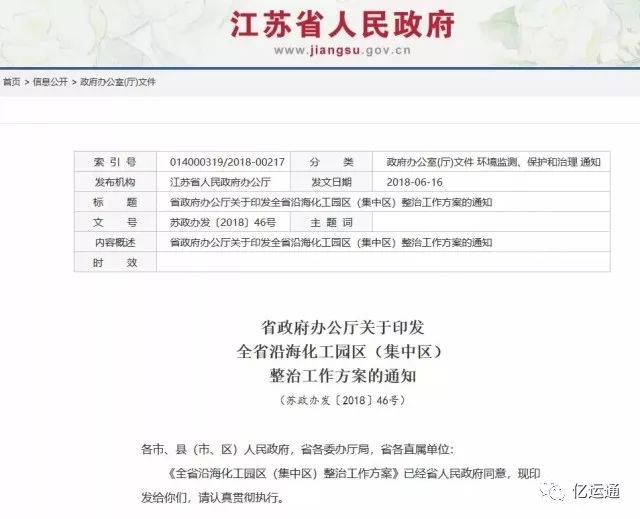Screen dimensions: 640x519
Task: Open 信息公开 in the breadcrumb
Action: [x=50, y=81]
